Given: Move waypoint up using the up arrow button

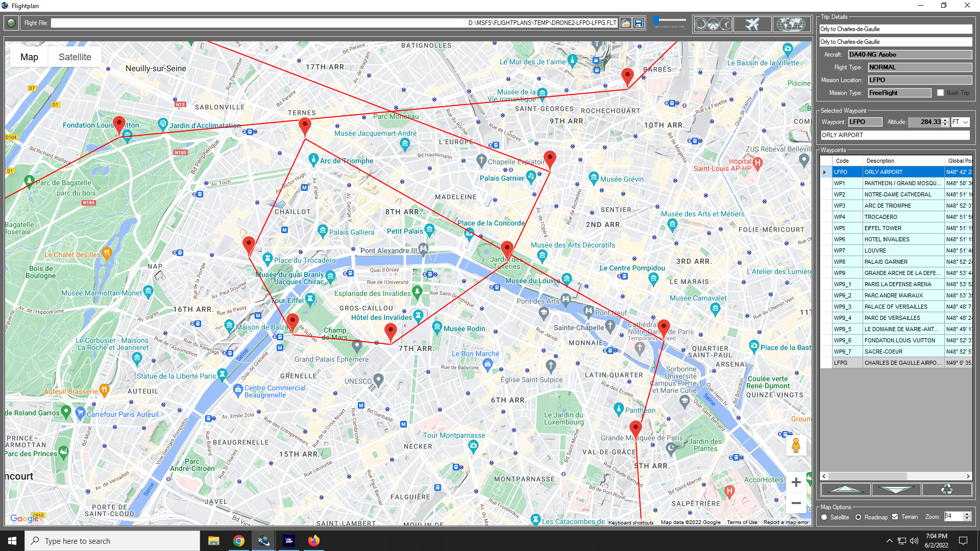Looking at the screenshot, I should coord(845,489).
